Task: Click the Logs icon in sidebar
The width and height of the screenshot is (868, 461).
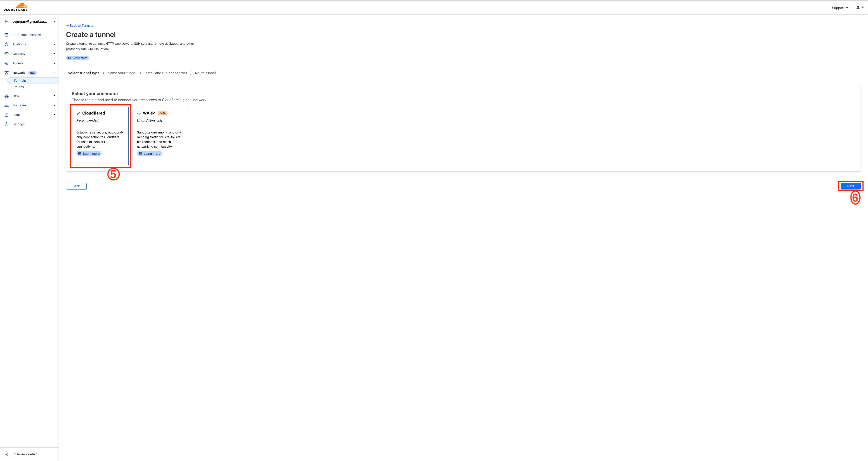Action: [x=6, y=115]
